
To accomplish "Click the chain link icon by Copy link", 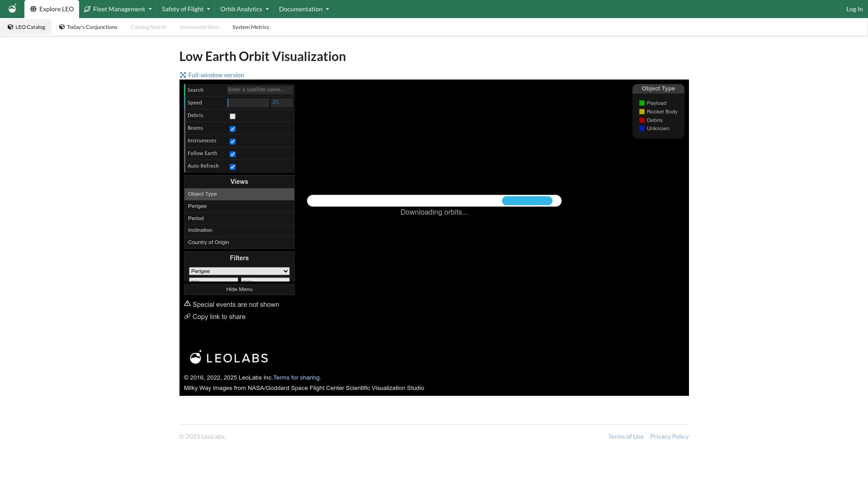I will (187, 316).
